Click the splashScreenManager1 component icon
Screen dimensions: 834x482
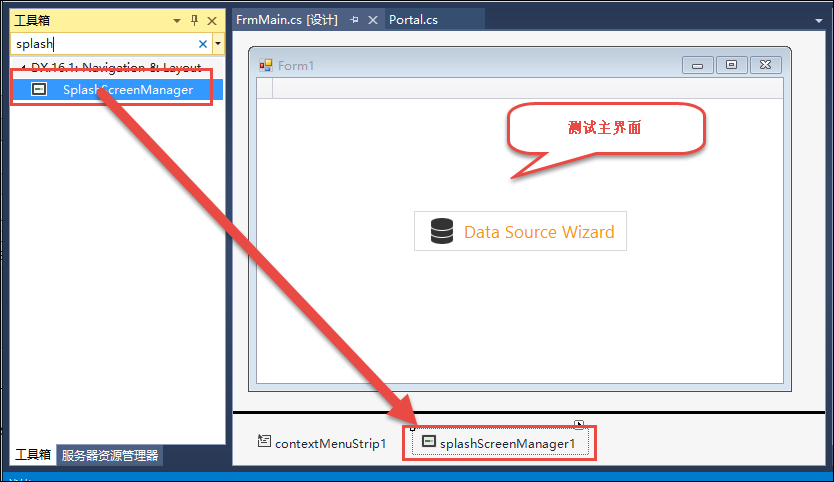pos(429,441)
